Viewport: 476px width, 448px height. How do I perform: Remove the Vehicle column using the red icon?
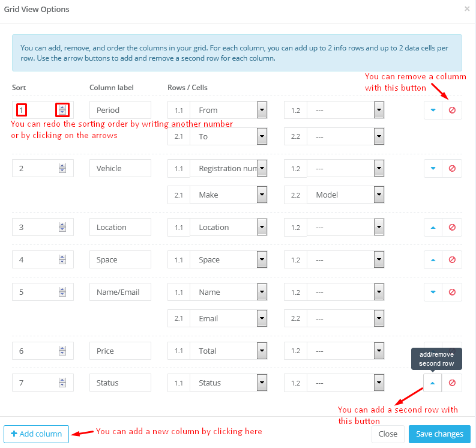452,169
